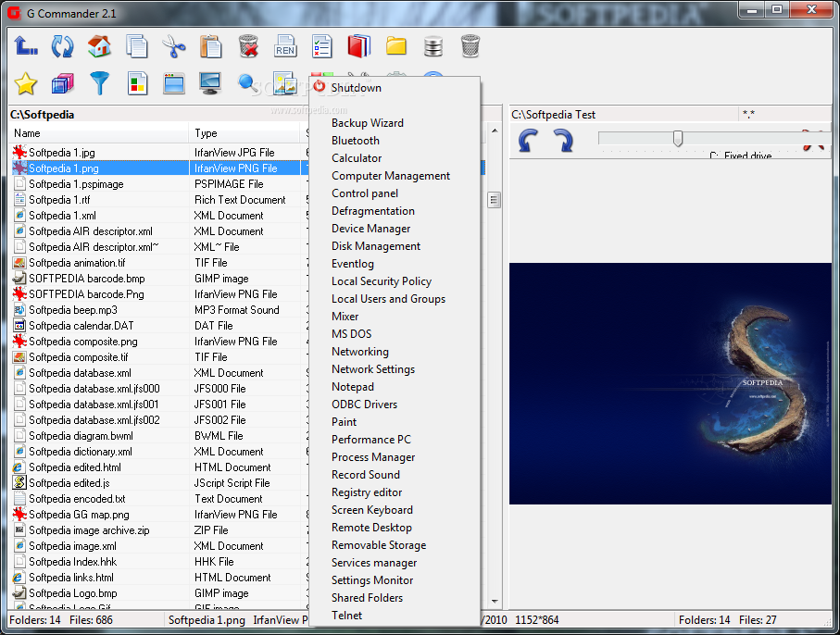Image resolution: width=840 pixels, height=635 pixels.
Task: Select file Softpedia beep.mp3
Action: (73, 310)
